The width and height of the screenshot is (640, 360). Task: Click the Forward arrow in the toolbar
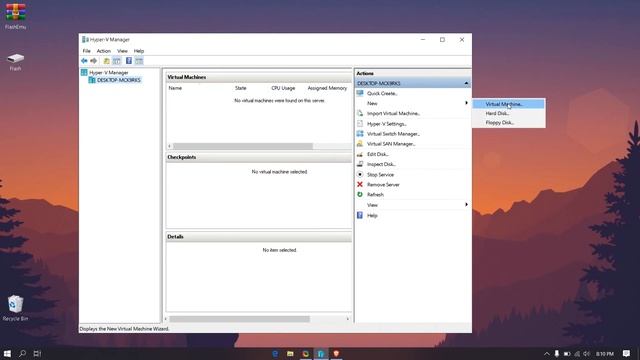[x=93, y=61]
